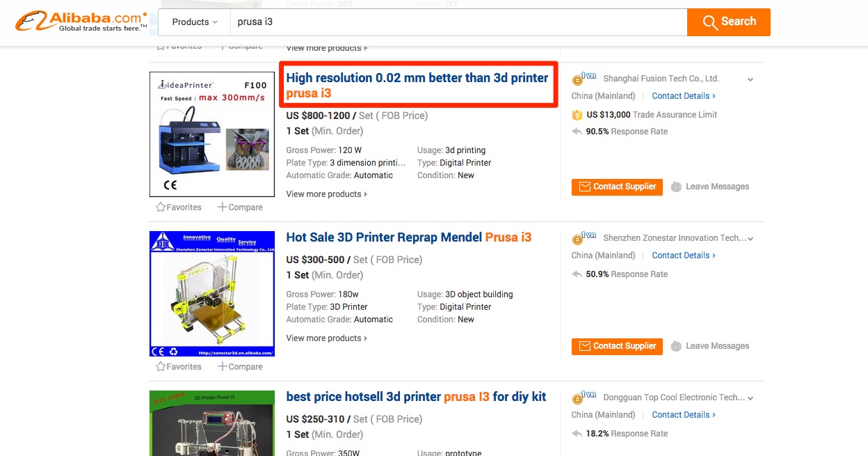Open the ideaPrinter F100 product thumbnail

[212, 134]
